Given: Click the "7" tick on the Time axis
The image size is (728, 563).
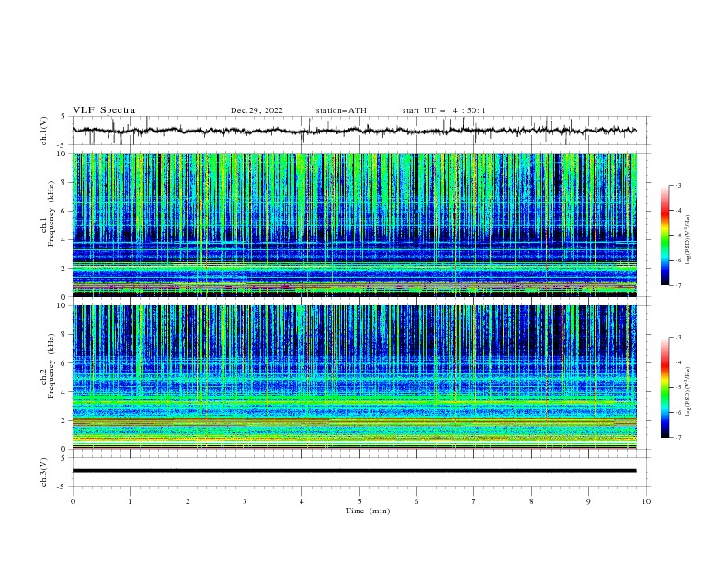Looking at the screenshot, I should 474,501.
